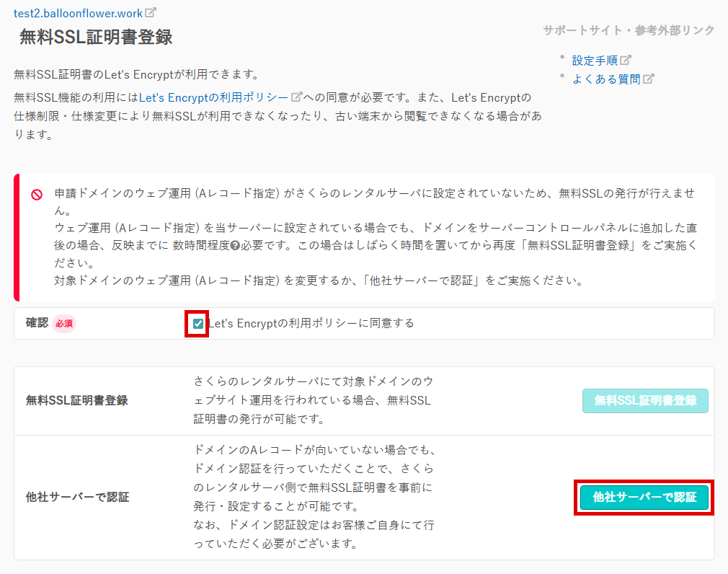Click external link icon next to 設定手順
The image size is (728, 574).
626,61
